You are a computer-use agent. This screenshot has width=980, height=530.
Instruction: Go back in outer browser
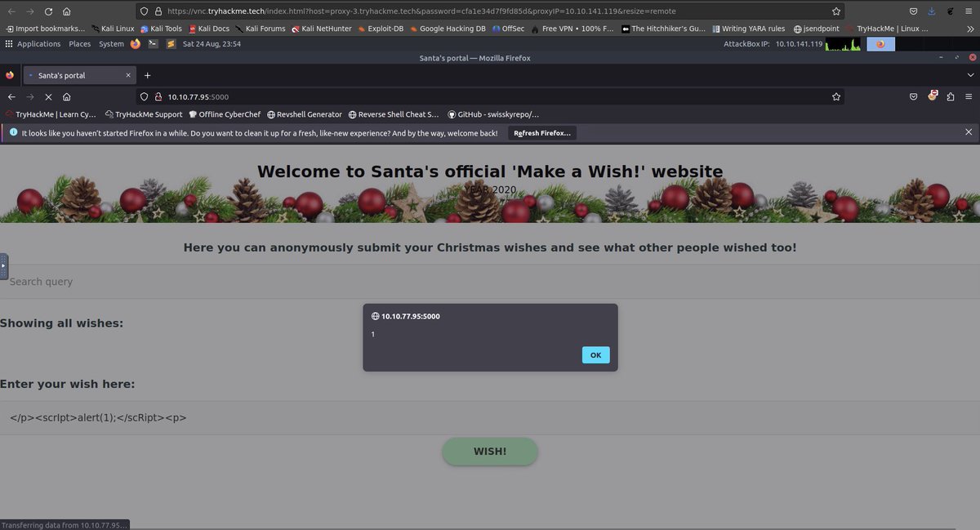click(11, 11)
